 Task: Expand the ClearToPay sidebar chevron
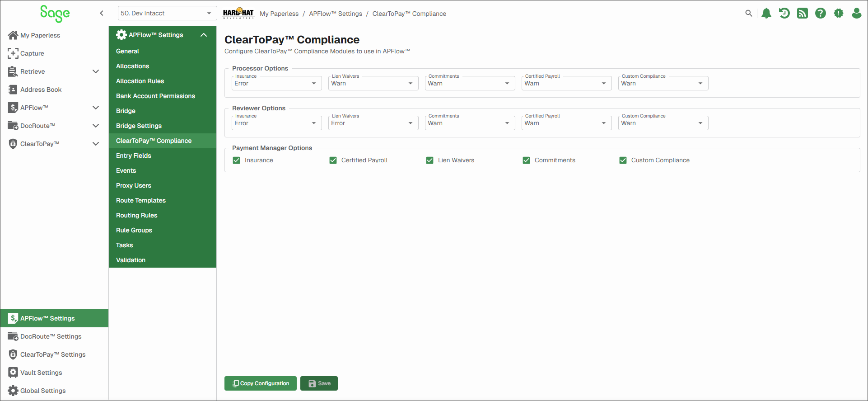96,144
